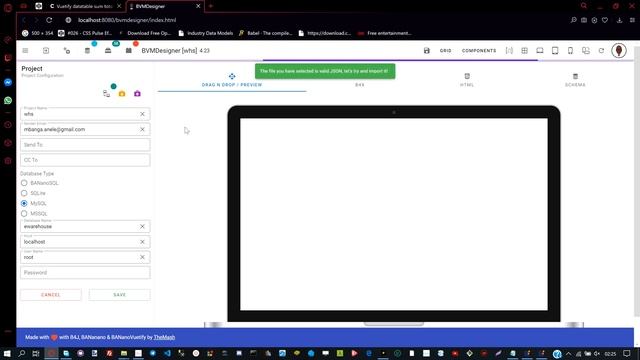The height and width of the screenshot is (360, 640).
Task: Save the project with floppy disk icon
Action: pos(427,51)
